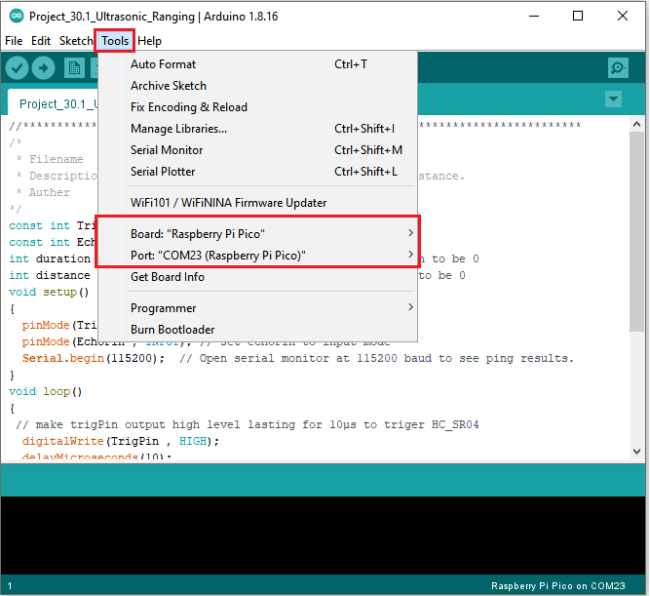Click the trigPin comment line in code
The width and height of the screenshot is (650, 596).
pyautogui.click(x=247, y=425)
